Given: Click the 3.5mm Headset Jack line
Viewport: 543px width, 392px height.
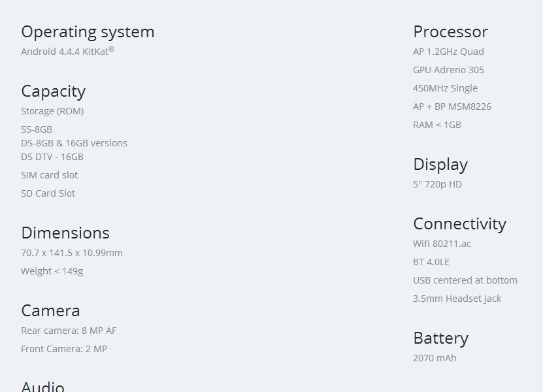Looking at the screenshot, I should [x=457, y=299].
